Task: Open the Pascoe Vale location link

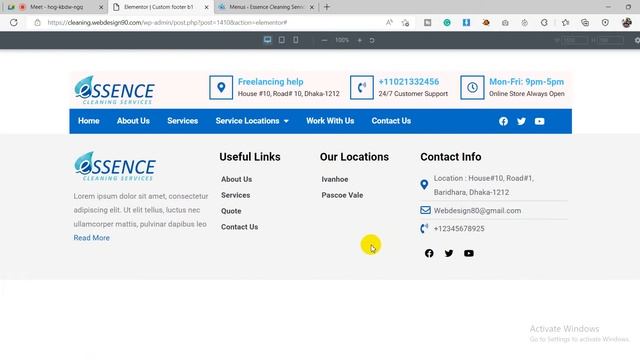Action: coord(342,195)
